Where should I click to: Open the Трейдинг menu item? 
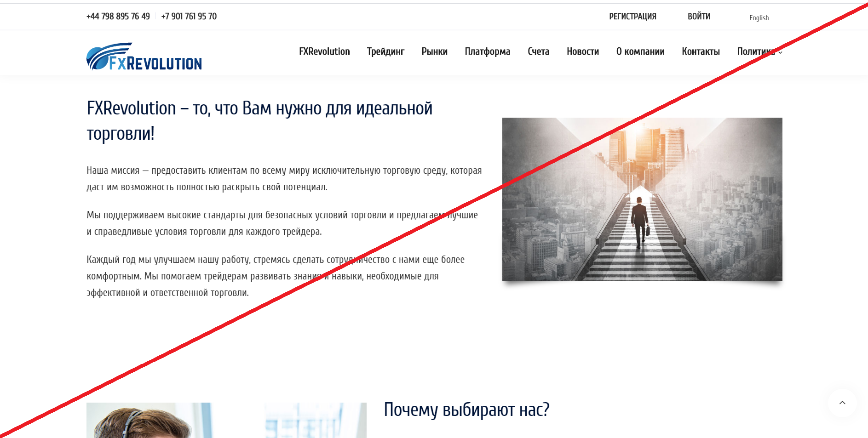(385, 51)
